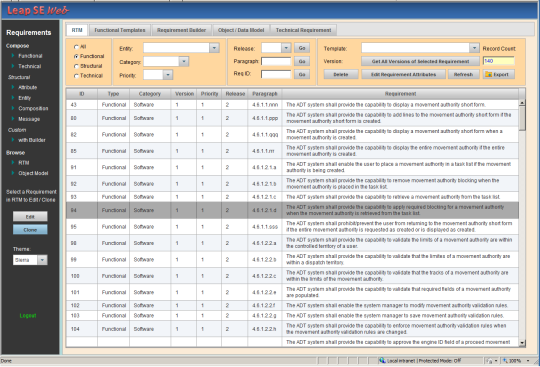
Task: Sort by the Priority column header
Action: pyautogui.click(x=209, y=94)
